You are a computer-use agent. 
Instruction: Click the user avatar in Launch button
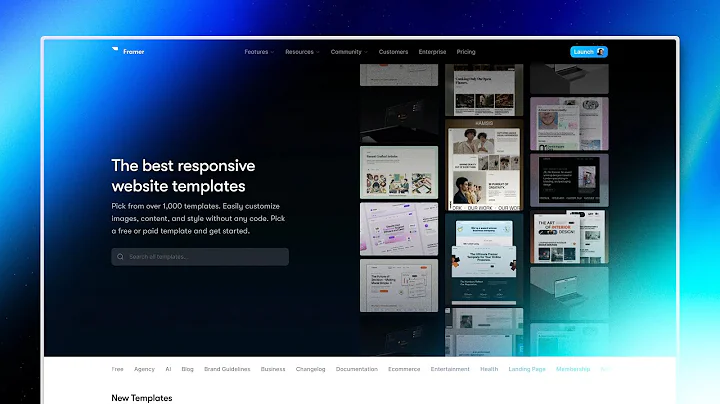tap(600, 52)
